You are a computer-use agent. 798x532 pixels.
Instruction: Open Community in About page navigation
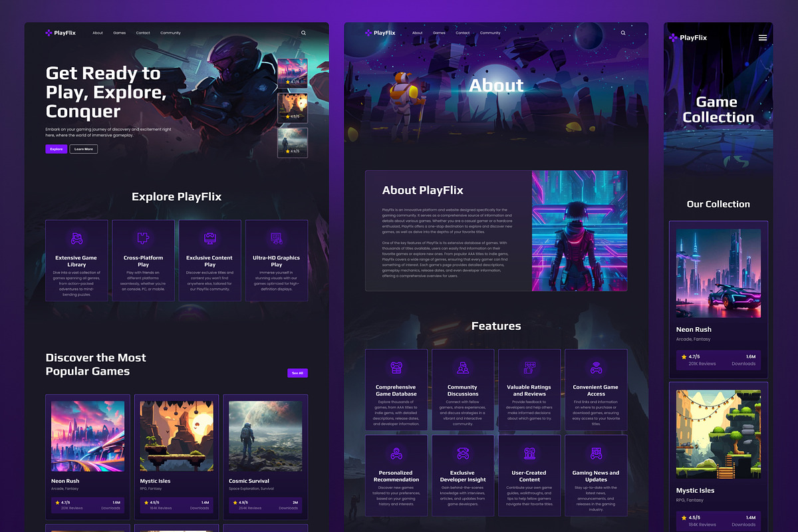[x=490, y=33]
